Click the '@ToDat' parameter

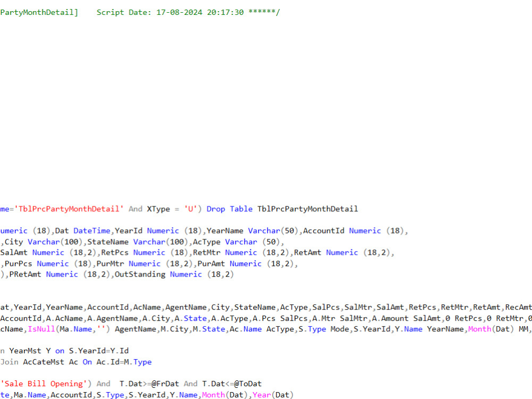pos(248,384)
